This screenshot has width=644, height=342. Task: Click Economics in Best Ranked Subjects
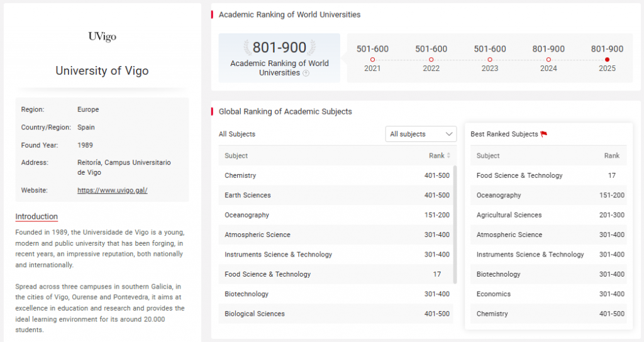[x=494, y=294]
